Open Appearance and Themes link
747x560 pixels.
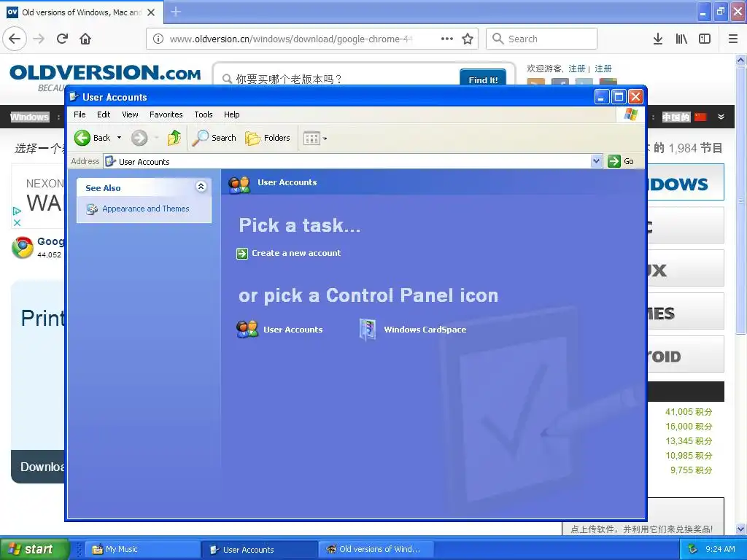[145, 209]
